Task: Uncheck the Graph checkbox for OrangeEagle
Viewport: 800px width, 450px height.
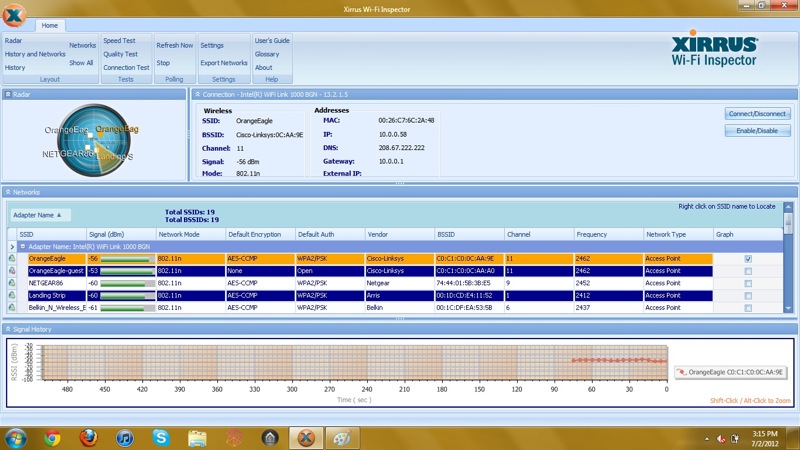Action: pos(748,259)
